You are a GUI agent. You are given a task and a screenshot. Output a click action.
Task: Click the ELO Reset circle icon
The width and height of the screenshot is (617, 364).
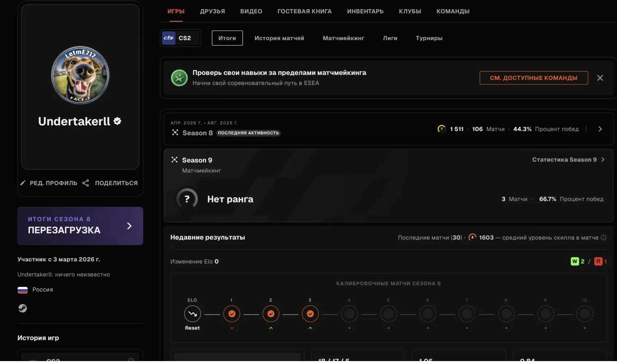pos(192,313)
